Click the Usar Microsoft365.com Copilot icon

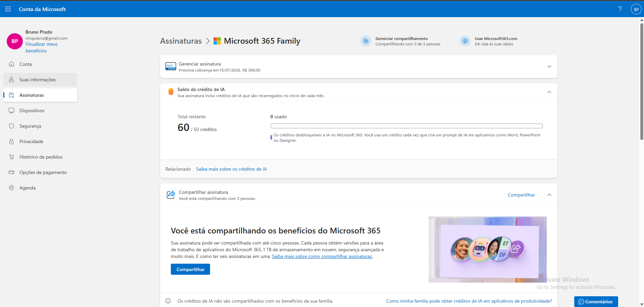point(465,41)
